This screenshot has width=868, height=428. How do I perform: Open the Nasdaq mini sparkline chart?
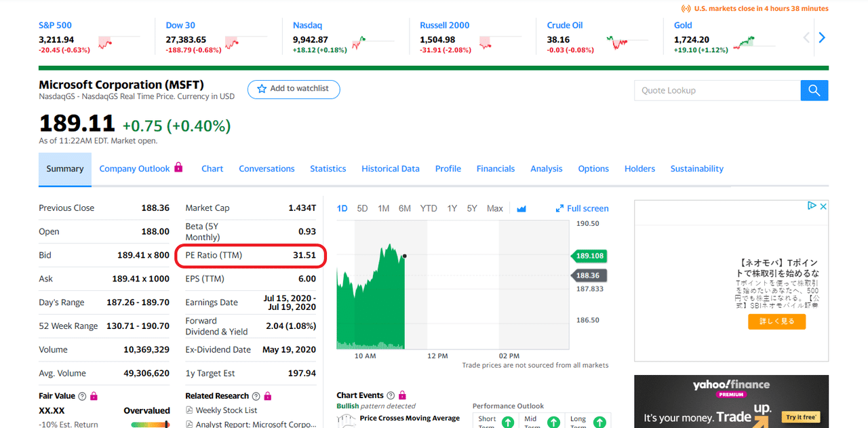click(374, 42)
